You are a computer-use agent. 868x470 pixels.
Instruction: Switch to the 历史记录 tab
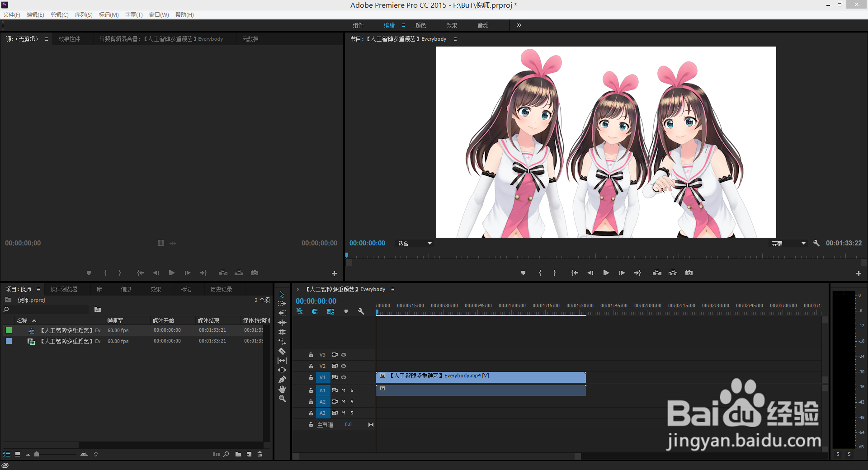(x=221, y=289)
